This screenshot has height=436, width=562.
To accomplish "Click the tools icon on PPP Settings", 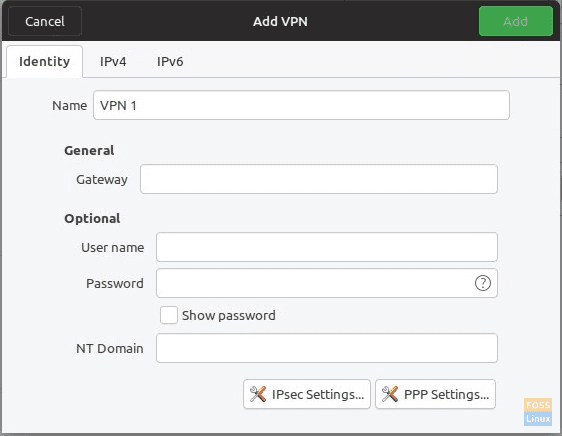I will (390, 394).
